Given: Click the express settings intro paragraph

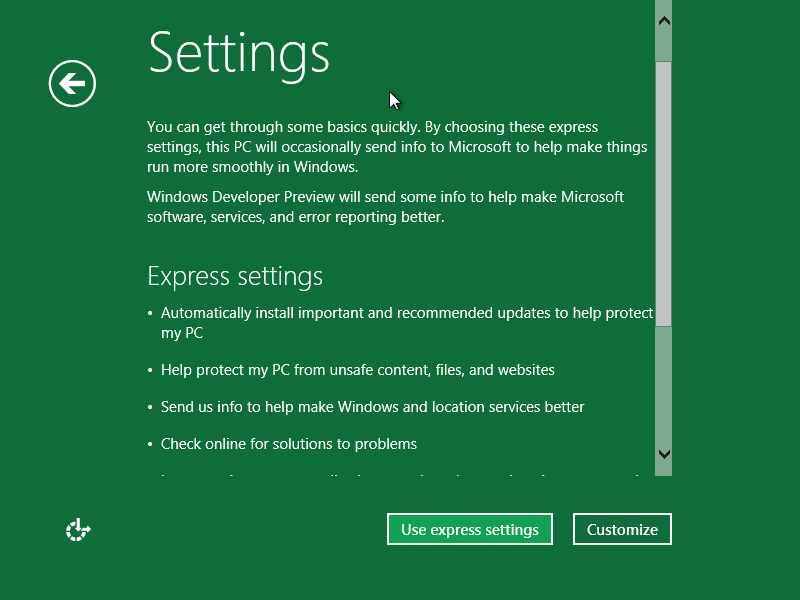Looking at the screenshot, I should tap(397, 147).
